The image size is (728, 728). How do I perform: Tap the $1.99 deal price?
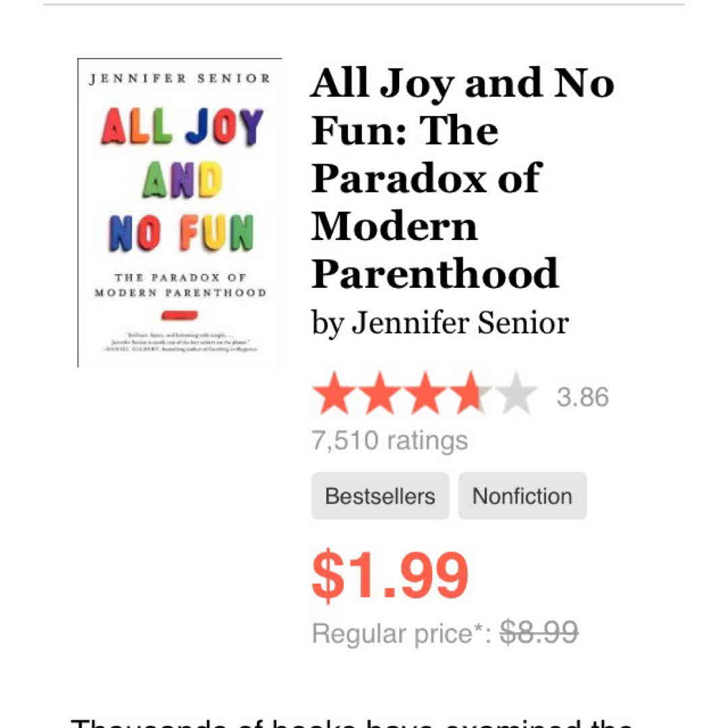coord(390,575)
